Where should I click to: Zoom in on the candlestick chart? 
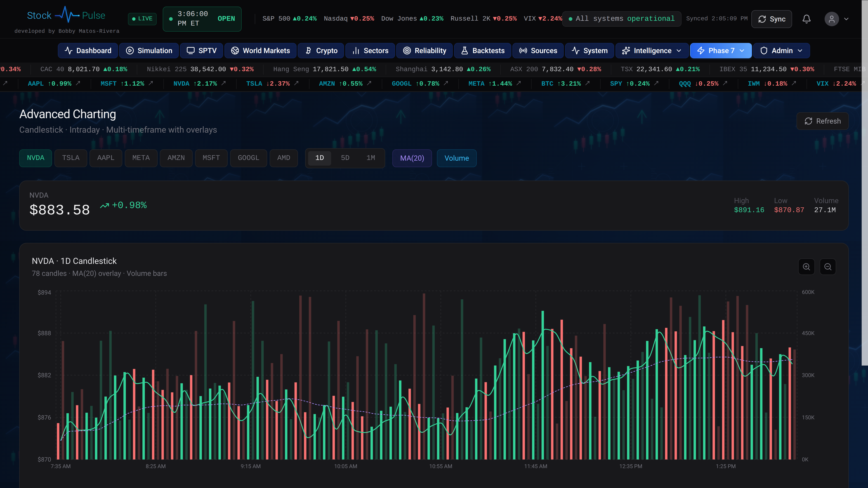coord(806,267)
